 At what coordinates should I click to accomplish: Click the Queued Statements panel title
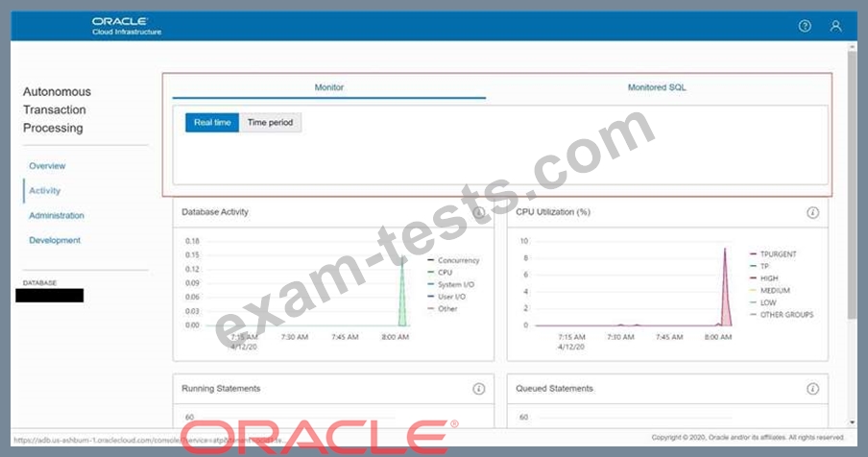554,389
